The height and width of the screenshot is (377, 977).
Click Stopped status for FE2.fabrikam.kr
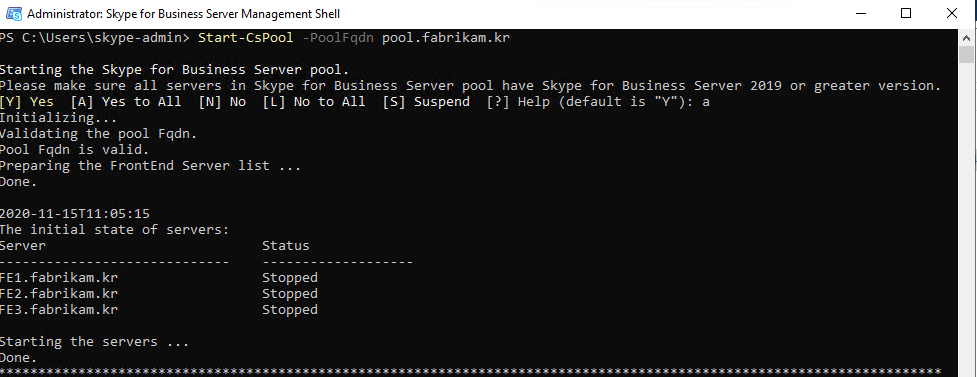pyautogui.click(x=290, y=293)
